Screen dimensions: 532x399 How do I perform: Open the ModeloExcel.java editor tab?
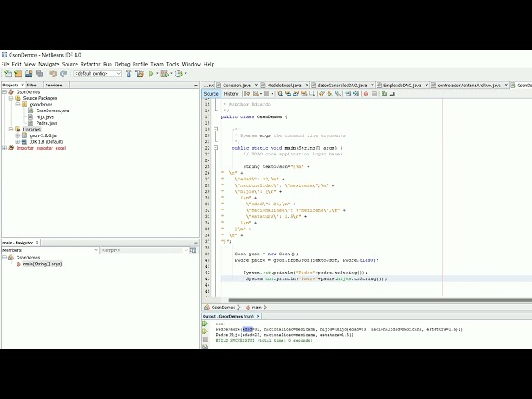(x=284, y=85)
